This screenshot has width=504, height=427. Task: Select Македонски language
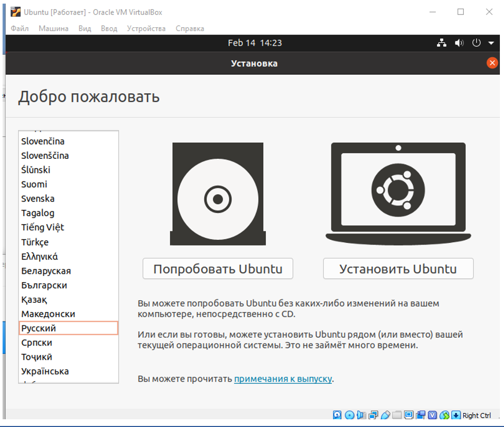(x=69, y=314)
